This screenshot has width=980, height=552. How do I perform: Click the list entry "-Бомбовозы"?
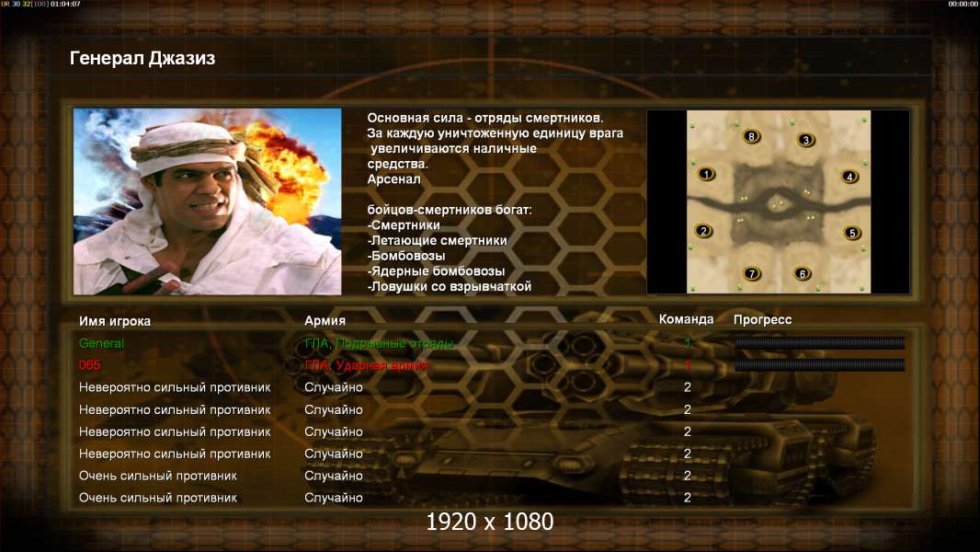[406, 256]
